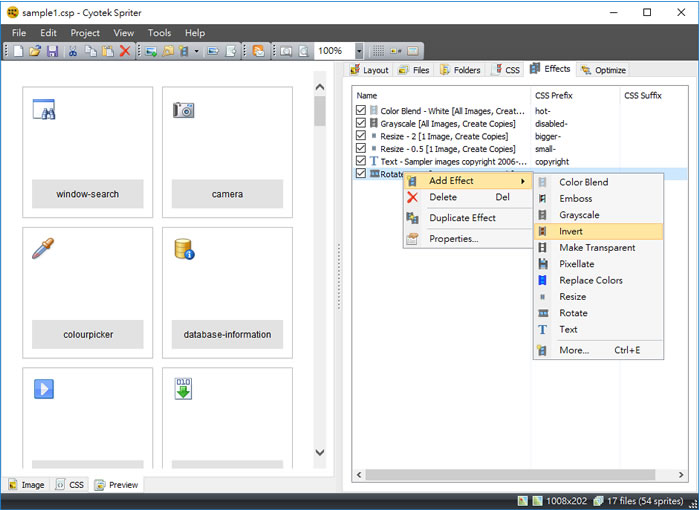
Task: Save the project with floppy icon
Action: click(53, 51)
